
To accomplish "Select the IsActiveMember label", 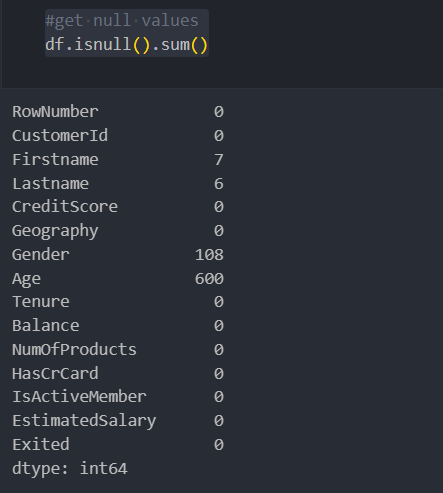I will [79, 397].
